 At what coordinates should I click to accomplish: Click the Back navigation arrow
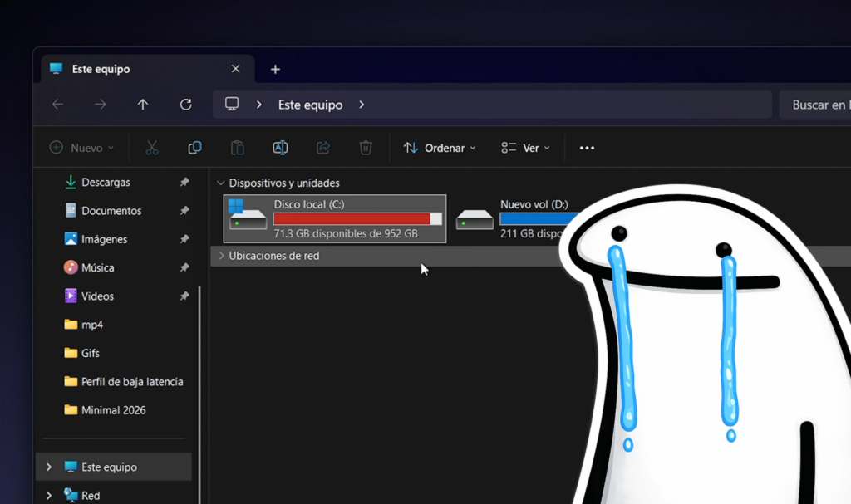click(x=57, y=104)
